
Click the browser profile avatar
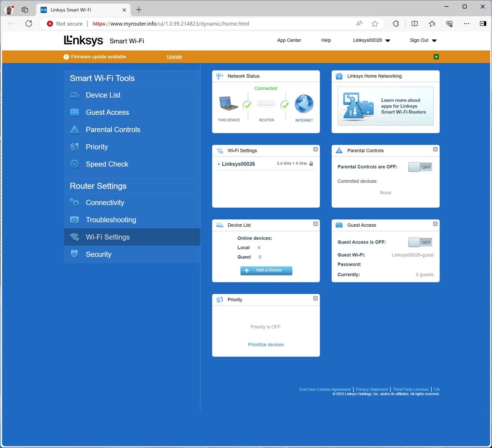pyautogui.click(x=9, y=9)
